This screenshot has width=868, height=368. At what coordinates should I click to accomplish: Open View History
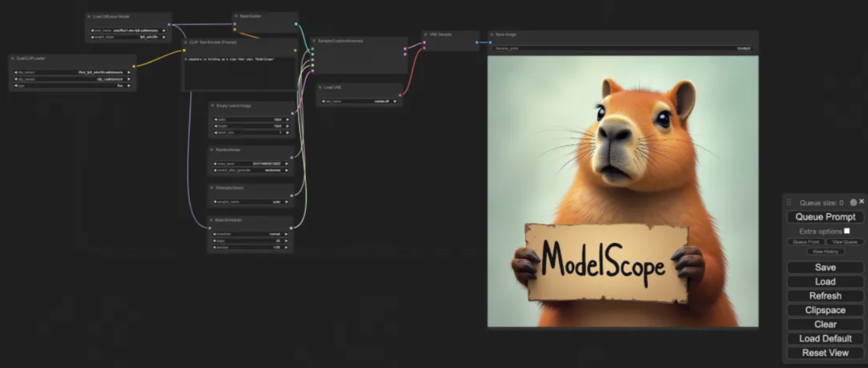click(825, 251)
